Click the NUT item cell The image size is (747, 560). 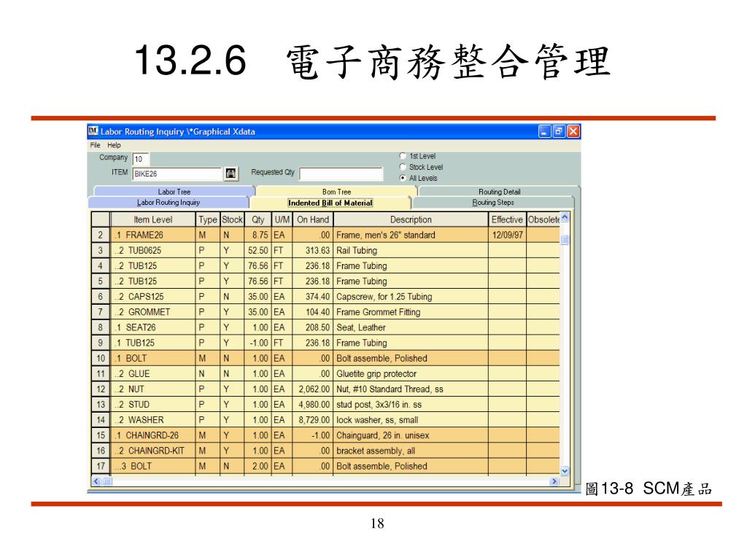click(153, 389)
